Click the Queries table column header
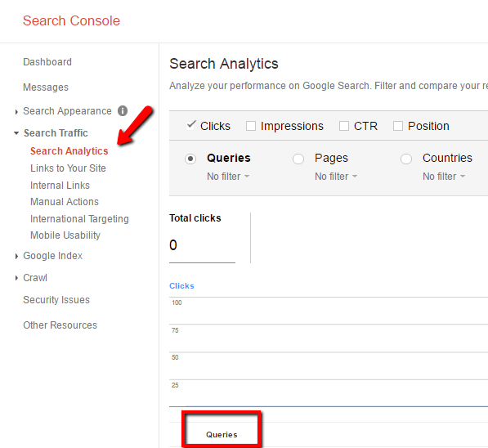 [x=222, y=434]
